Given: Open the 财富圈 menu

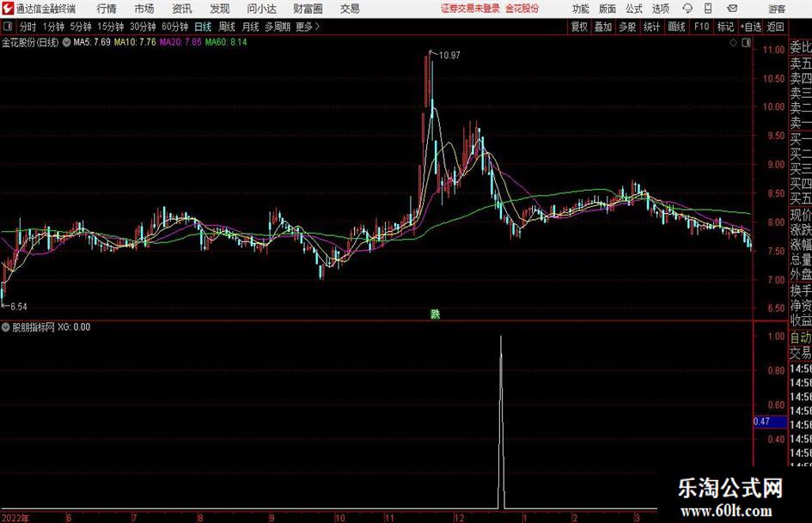Looking at the screenshot, I should (308, 9).
